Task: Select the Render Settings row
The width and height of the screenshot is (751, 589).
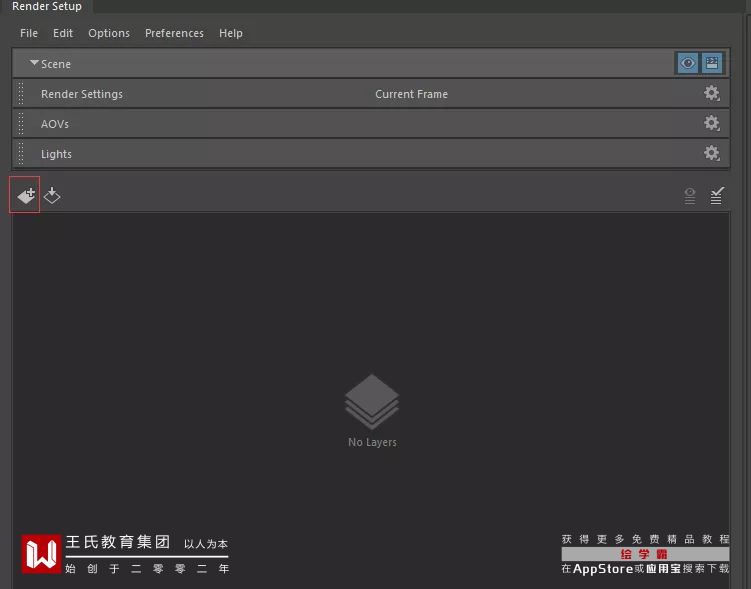Action: 371,93
